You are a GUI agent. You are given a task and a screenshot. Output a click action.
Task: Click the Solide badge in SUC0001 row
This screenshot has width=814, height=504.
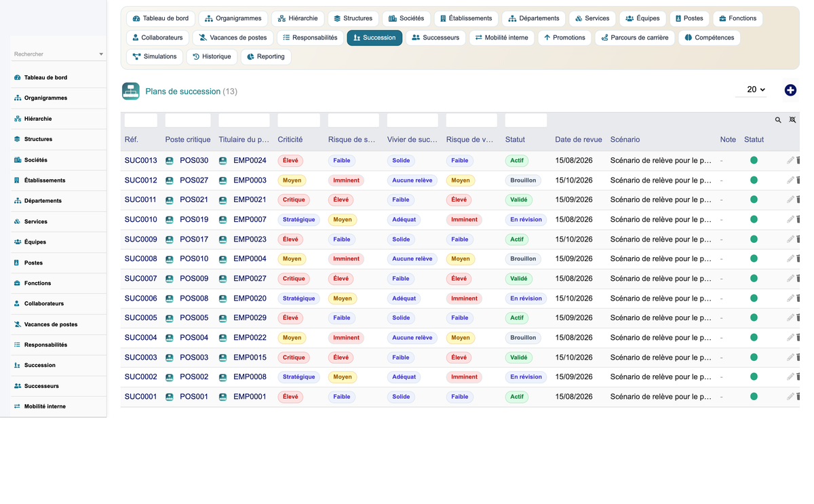[x=401, y=397]
